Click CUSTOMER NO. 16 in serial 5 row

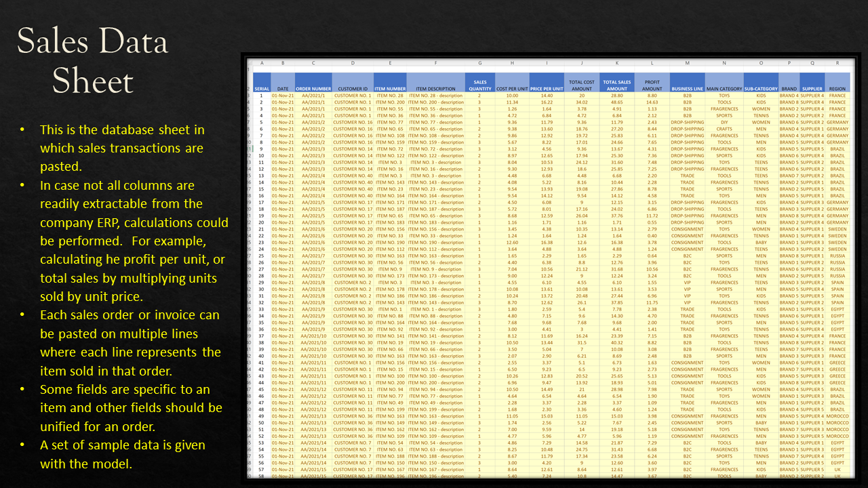353,122
